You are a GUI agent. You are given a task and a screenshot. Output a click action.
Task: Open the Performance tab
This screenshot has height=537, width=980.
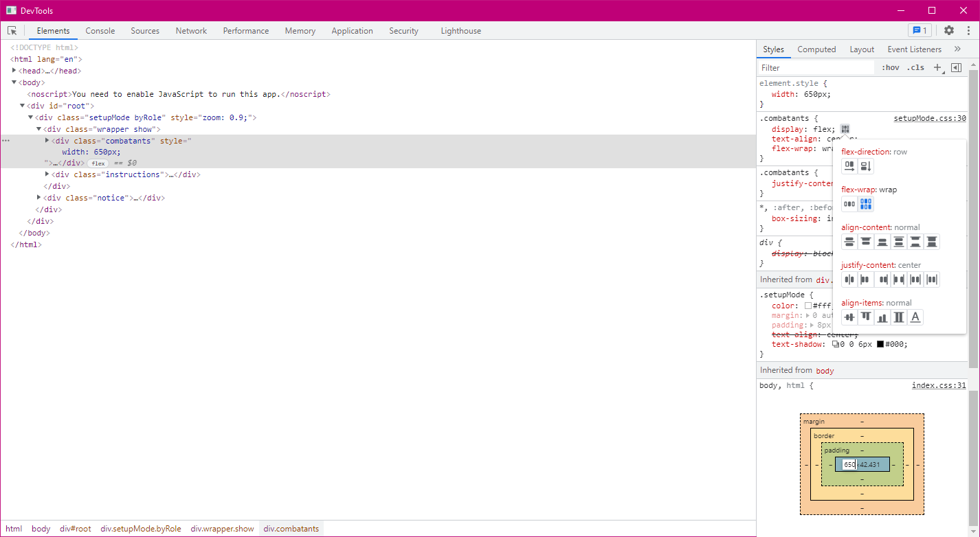point(246,31)
